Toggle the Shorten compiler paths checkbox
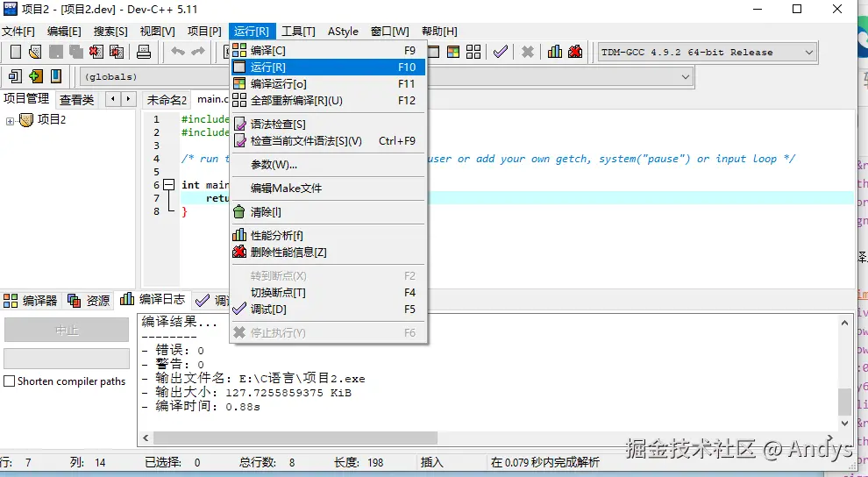The height and width of the screenshot is (477, 868). pos(10,381)
